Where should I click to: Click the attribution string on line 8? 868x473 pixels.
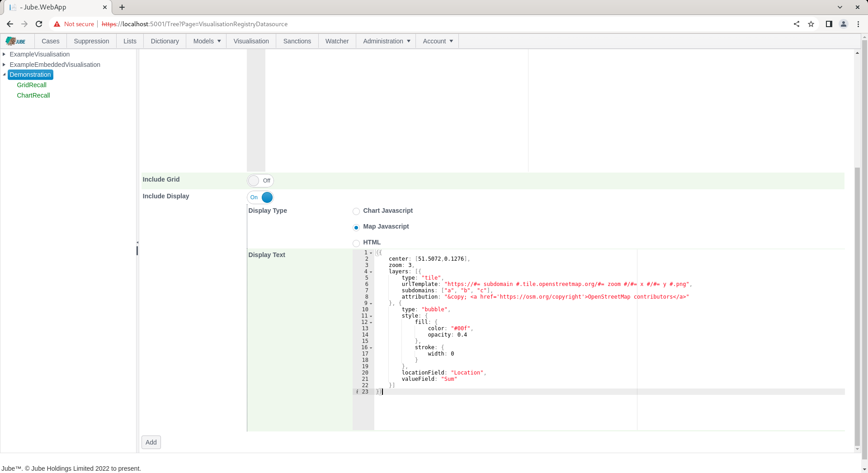[566, 297]
